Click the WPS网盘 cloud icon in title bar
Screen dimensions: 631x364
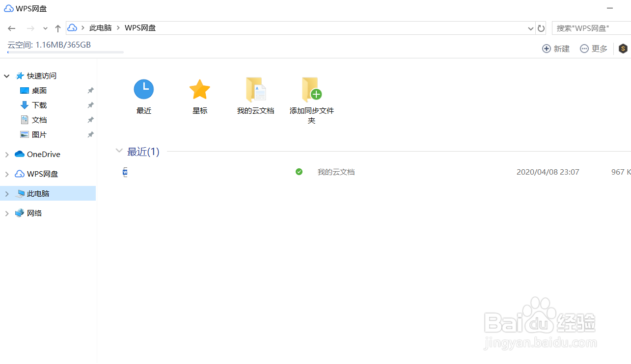[x=9, y=8]
